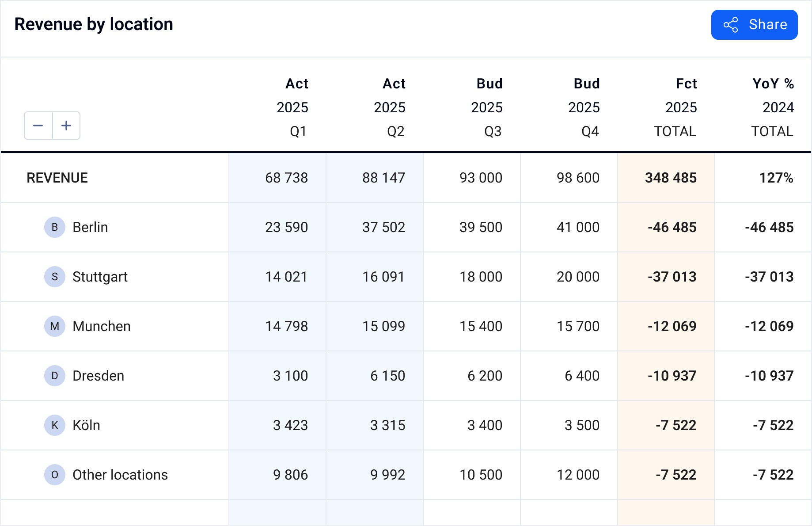Click the Share button
Screen dimensions: 812x526
click(x=754, y=25)
